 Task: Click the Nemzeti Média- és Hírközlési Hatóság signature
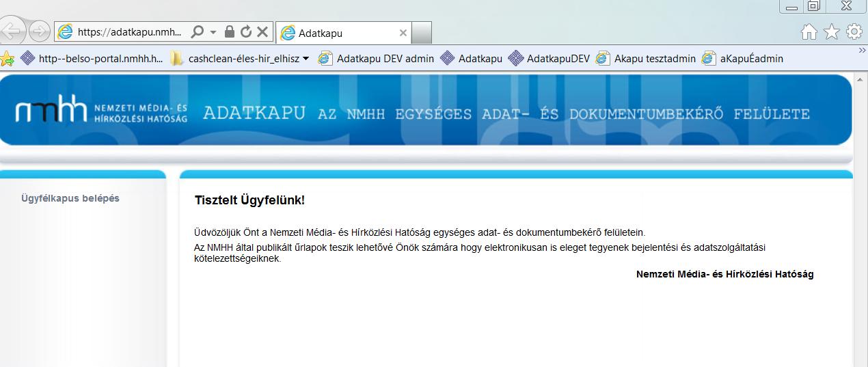click(725, 274)
